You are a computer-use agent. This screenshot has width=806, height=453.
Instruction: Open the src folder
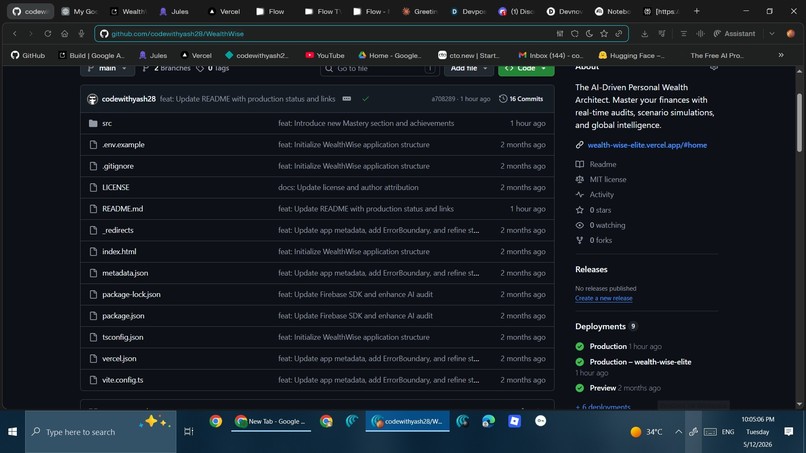(x=107, y=123)
